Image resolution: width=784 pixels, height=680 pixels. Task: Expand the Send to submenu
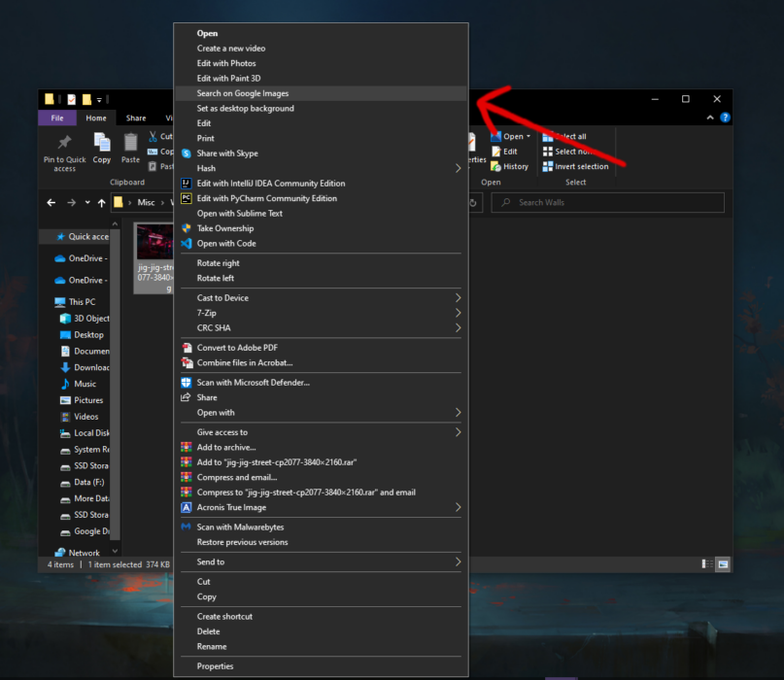458,562
